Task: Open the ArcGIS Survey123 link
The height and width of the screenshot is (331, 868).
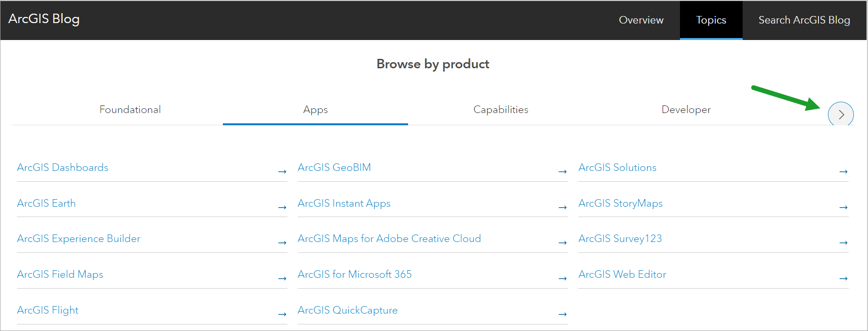Action: [620, 239]
